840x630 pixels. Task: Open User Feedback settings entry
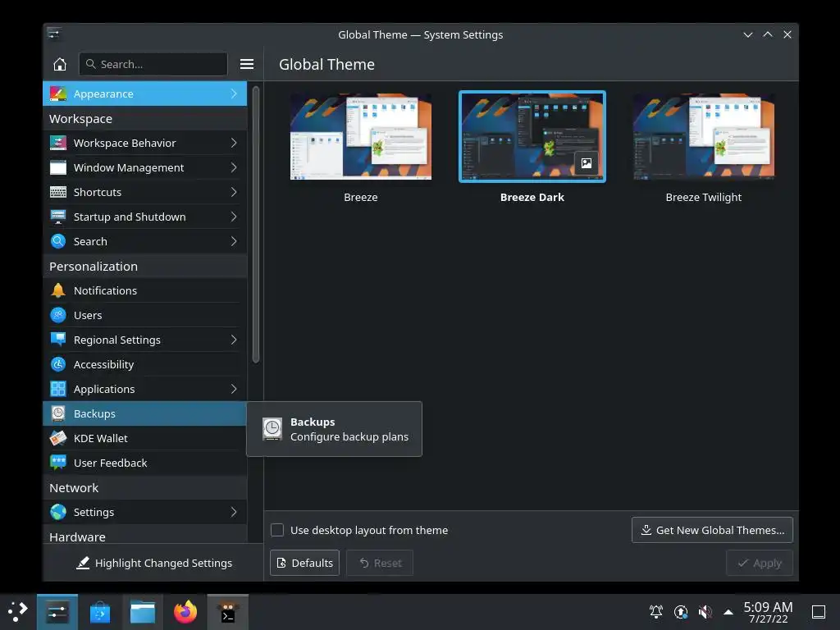pyautogui.click(x=144, y=463)
